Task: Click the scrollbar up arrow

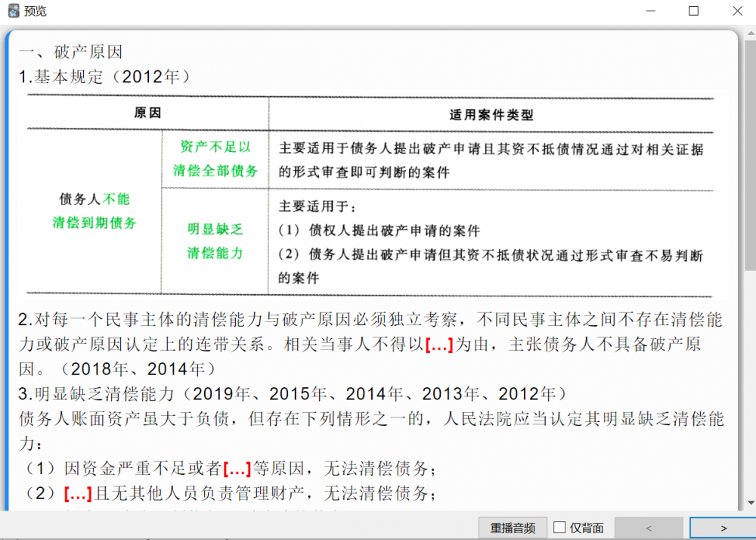Action: coord(749,33)
